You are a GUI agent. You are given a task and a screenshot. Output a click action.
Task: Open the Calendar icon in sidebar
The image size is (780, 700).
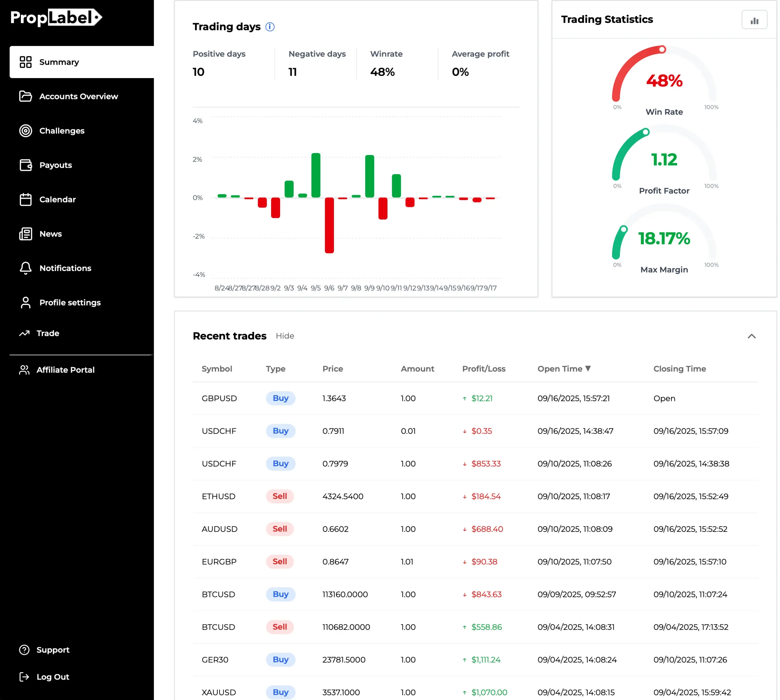click(25, 199)
